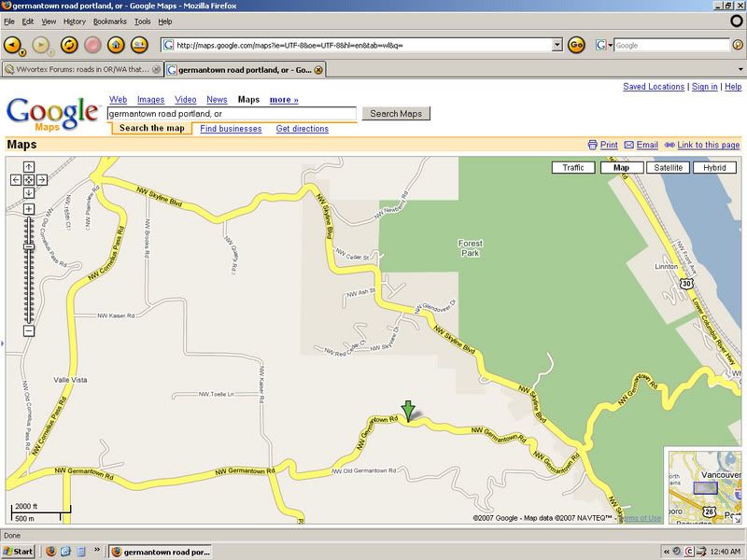This screenshot has height=560, width=747.
Task: Zoom in using the plus button
Action: pos(29,209)
